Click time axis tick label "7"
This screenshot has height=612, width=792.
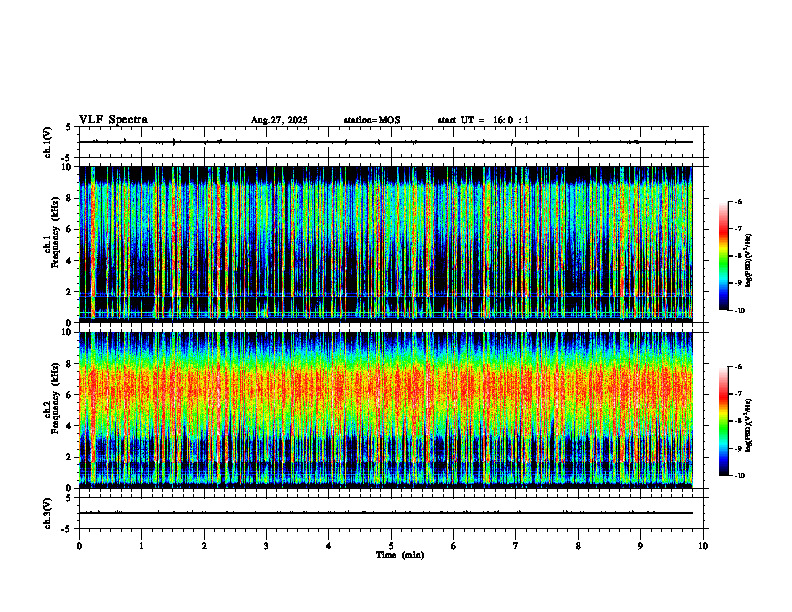click(x=516, y=546)
